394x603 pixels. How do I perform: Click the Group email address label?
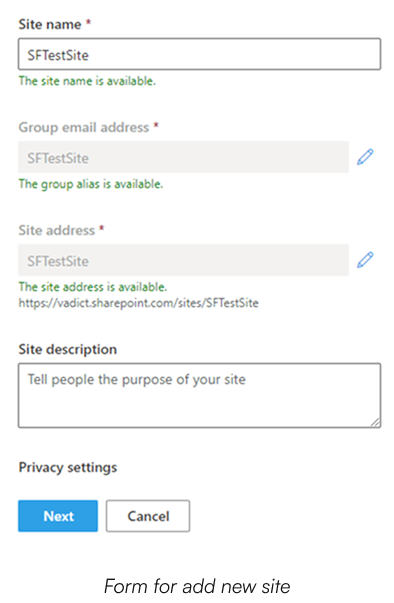tap(84, 127)
